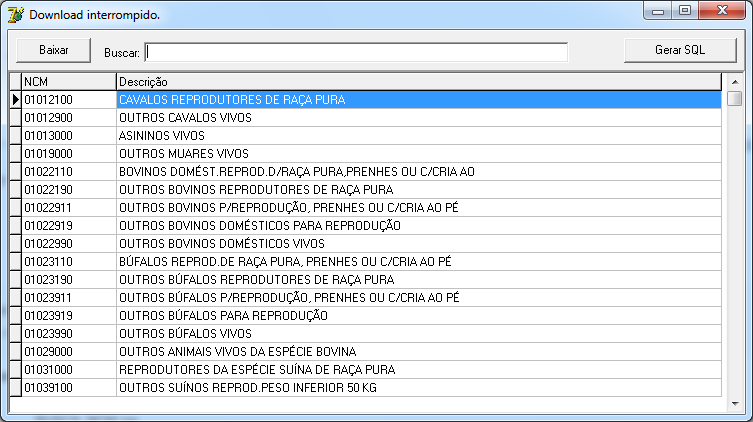Select NCM cell 01022919

pos(69,226)
